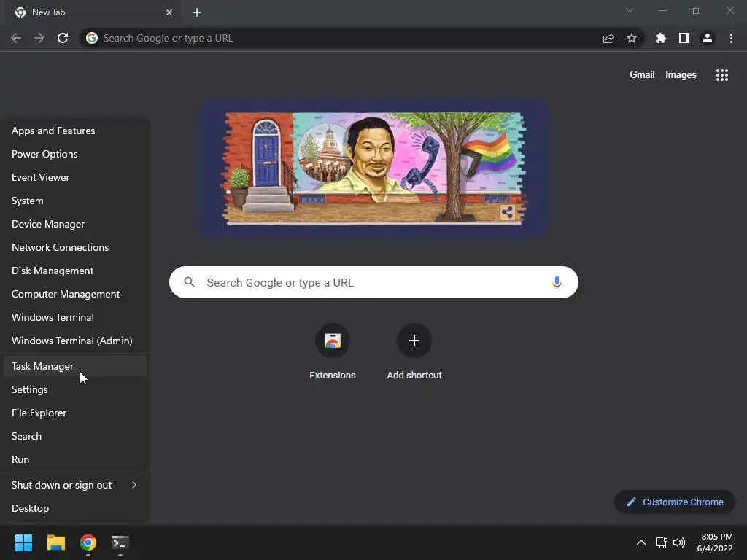The height and width of the screenshot is (560, 747).
Task: Click the tab search dropdown arrow
Action: (630, 10)
